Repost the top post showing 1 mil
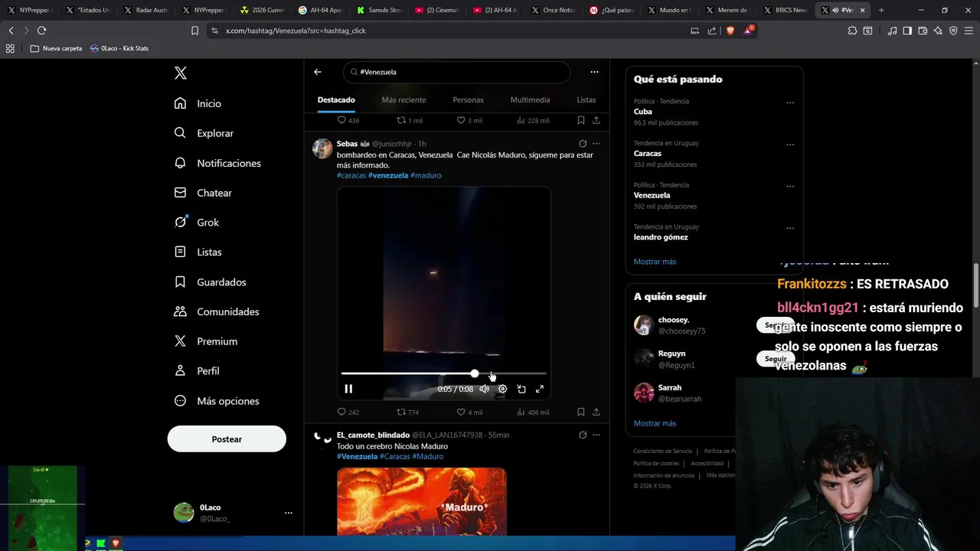The image size is (980, 551). click(x=410, y=120)
